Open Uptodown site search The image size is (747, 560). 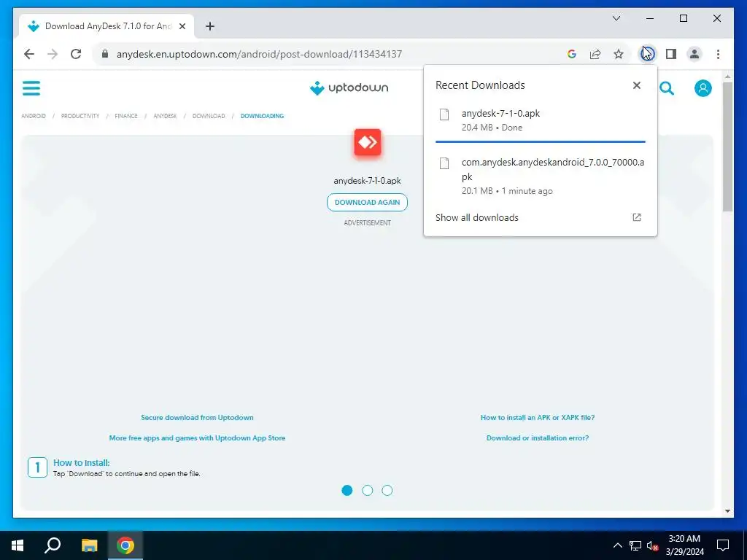(x=667, y=88)
